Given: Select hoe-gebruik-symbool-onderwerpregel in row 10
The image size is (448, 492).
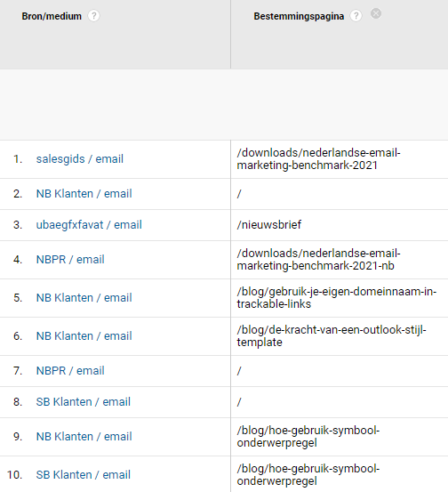Looking at the screenshot, I should click(308, 475).
